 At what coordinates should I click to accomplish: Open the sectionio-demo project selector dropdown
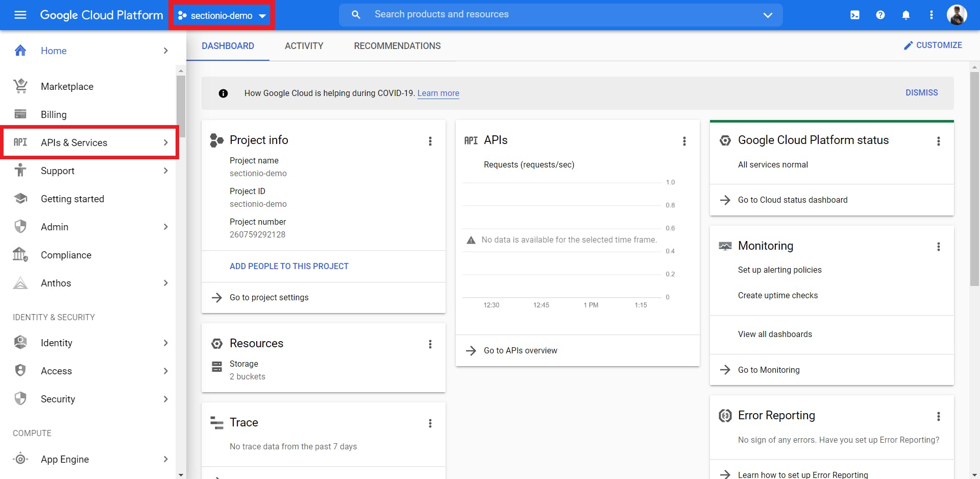[x=222, y=15]
